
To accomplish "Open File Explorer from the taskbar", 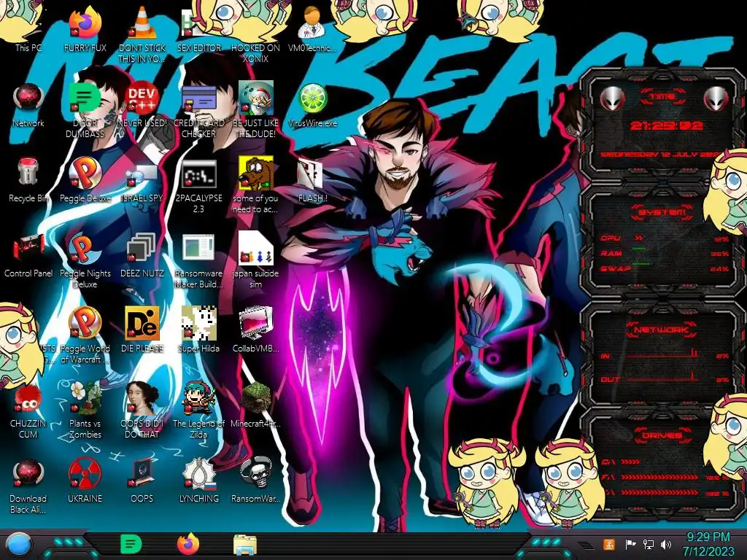I will coord(245,544).
